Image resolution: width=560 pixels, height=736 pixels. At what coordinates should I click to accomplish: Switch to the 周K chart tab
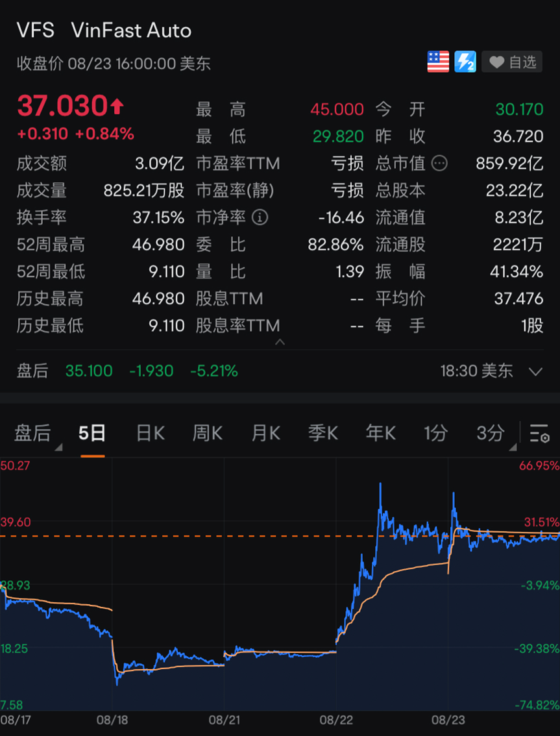pyautogui.click(x=207, y=433)
